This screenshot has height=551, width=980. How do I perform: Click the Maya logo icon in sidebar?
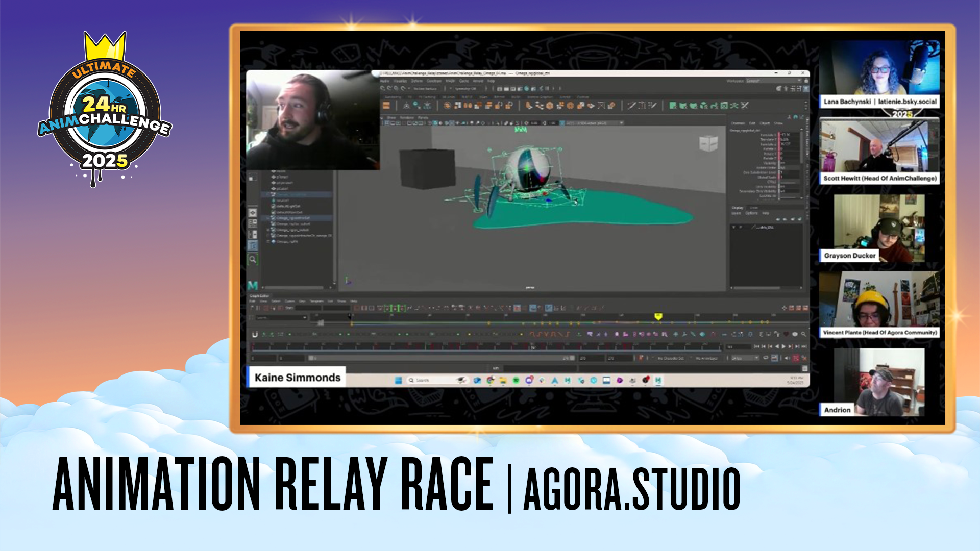[253, 285]
